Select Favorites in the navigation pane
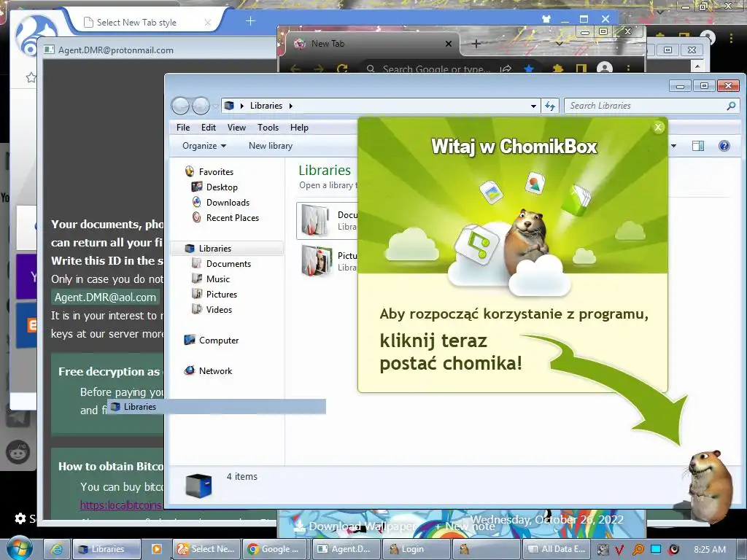 (x=216, y=172)
